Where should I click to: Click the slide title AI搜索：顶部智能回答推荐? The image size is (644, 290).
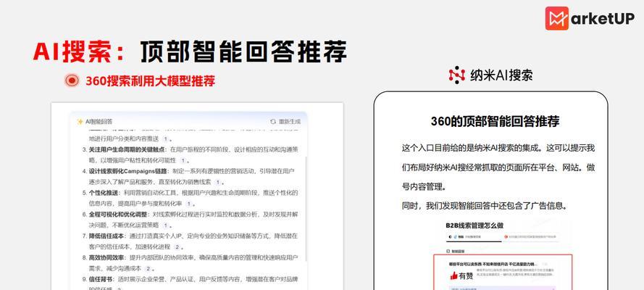point(190,51)
